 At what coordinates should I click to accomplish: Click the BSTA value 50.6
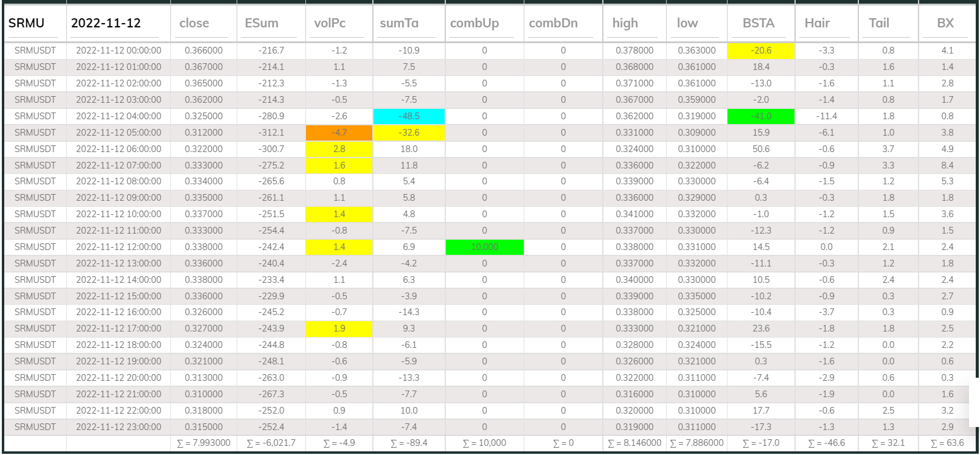[761, 149]
